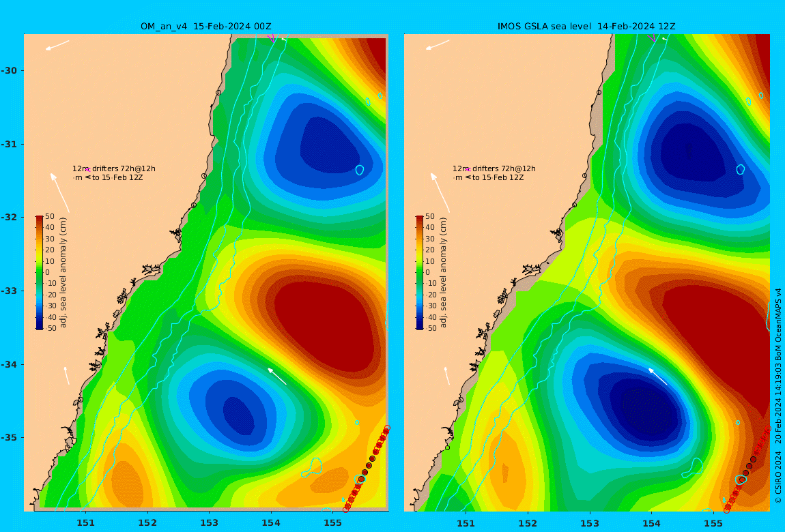Click longitude 153 under the left map
The height and width of the screenshot is (532, 785).
point(210,523)
